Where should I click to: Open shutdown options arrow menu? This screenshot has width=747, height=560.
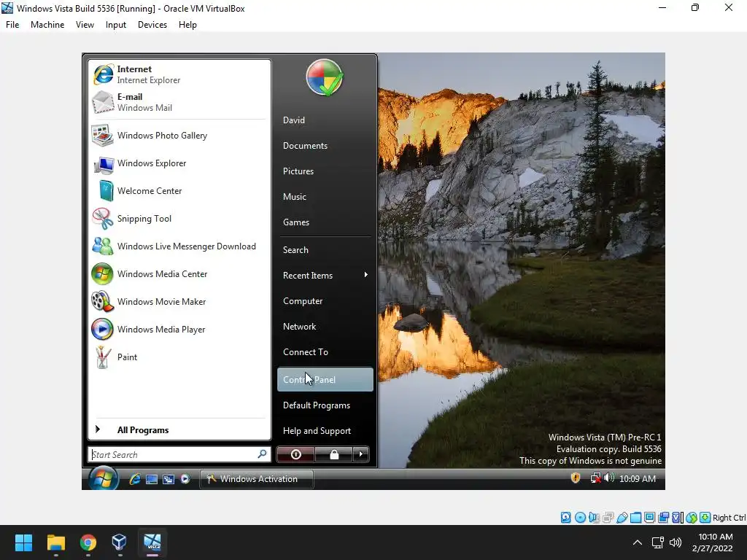coord(360,454)
